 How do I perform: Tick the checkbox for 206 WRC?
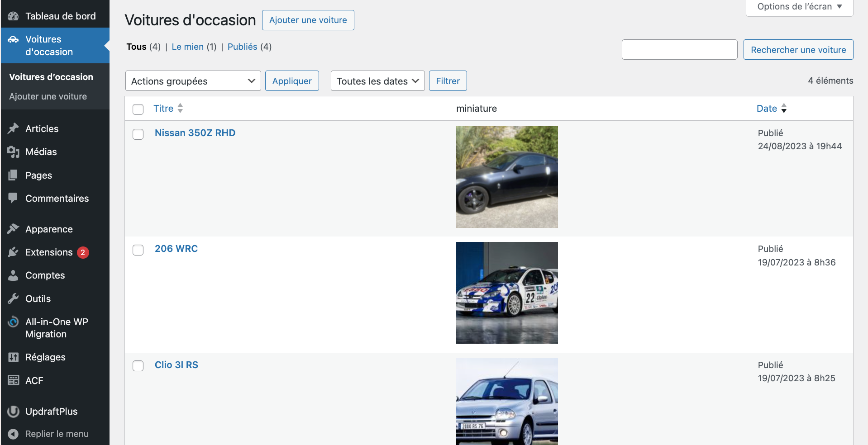[138, 250]
